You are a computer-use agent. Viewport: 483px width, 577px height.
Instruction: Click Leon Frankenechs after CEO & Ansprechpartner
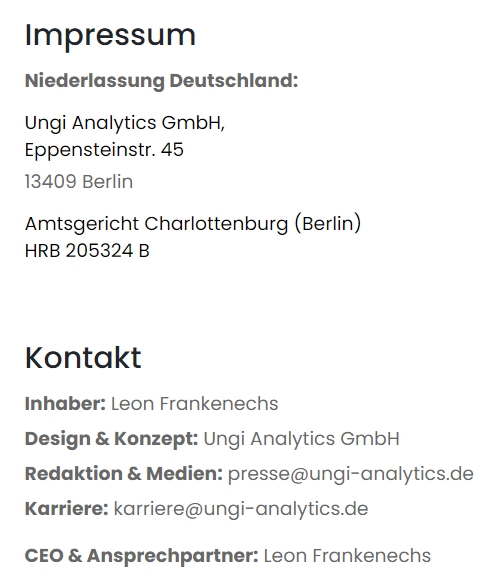click(347, 556)
